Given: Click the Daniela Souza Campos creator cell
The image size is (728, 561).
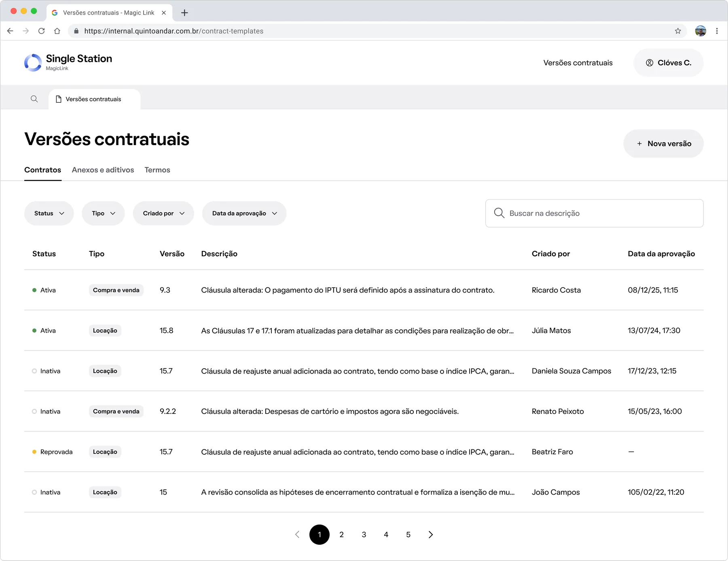Looking at the screenshot, I should click(x=571, y=371).
